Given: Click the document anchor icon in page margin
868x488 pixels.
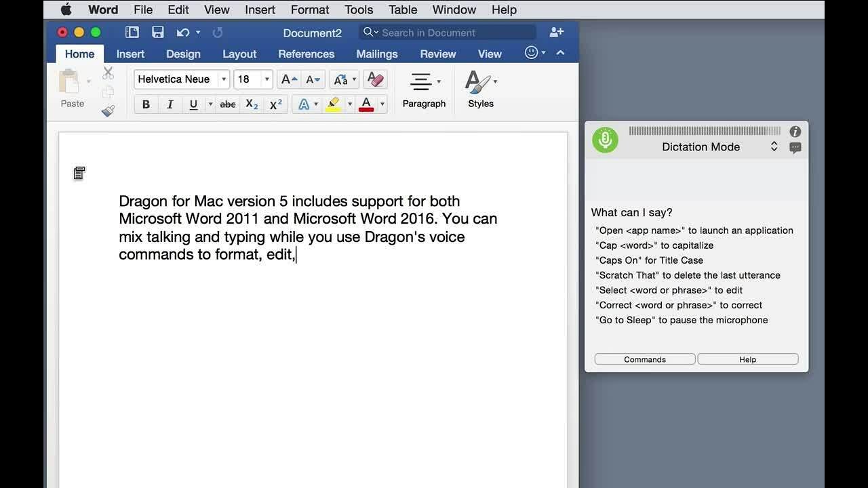Looking at the screenshot, I should [x=79, y=174].
